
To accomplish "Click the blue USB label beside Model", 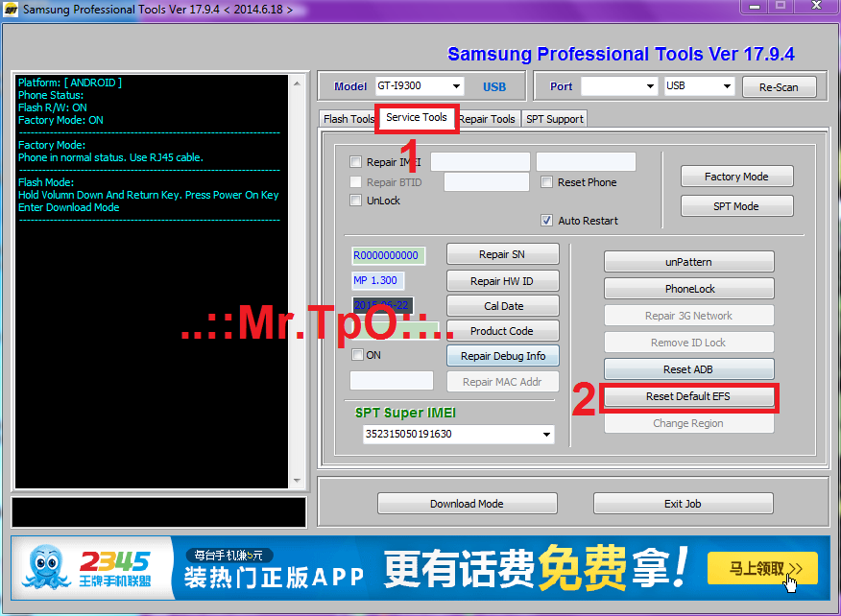I will pyautogui.click(x=494, y=87).
